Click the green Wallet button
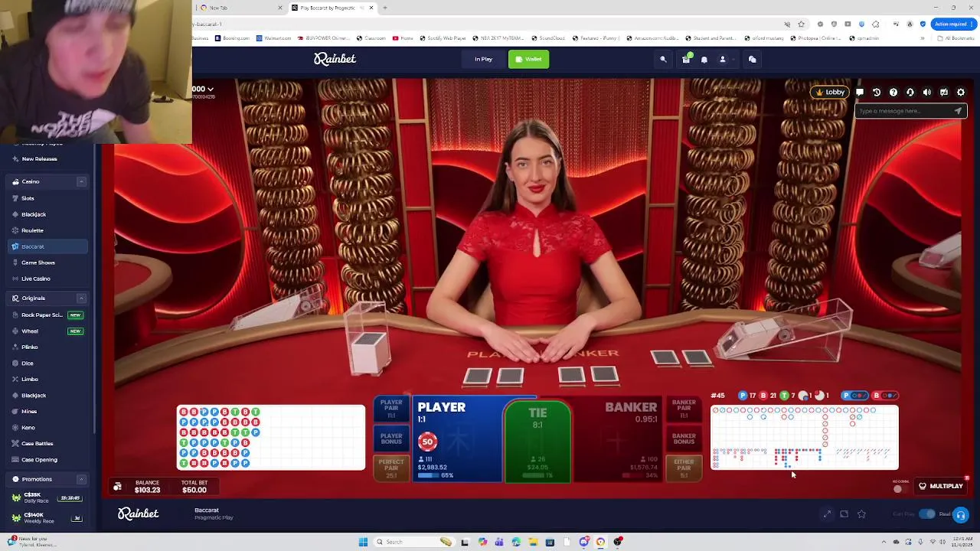Image resolution: width=980 pixels, height=551 pixels. tap(528, 59)
